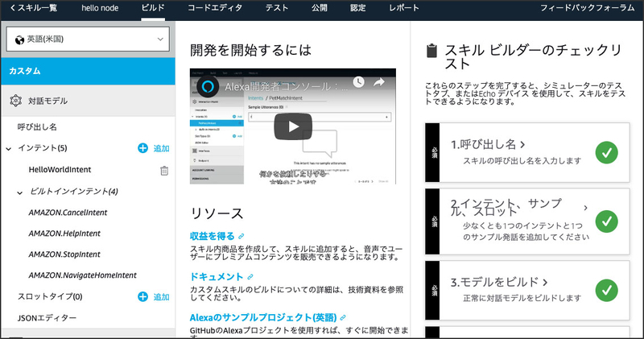Switch to the 認定 tab

[x=357, y=8]
